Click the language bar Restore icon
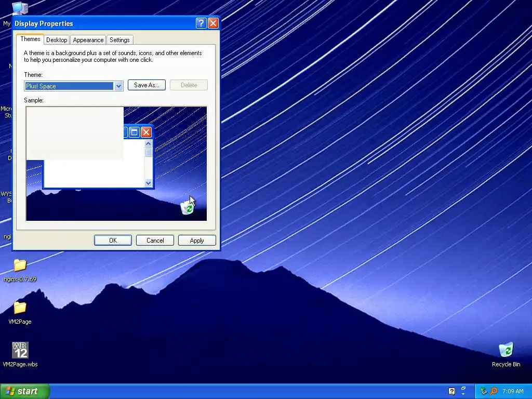This screenshot has width=532, height=399. pos(463,389)
